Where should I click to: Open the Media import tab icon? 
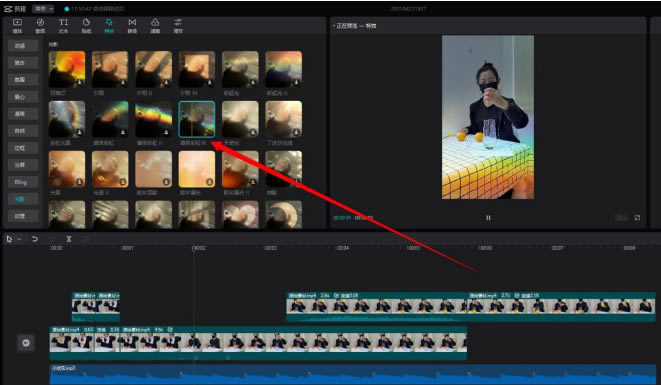click(x=17, y=25)
